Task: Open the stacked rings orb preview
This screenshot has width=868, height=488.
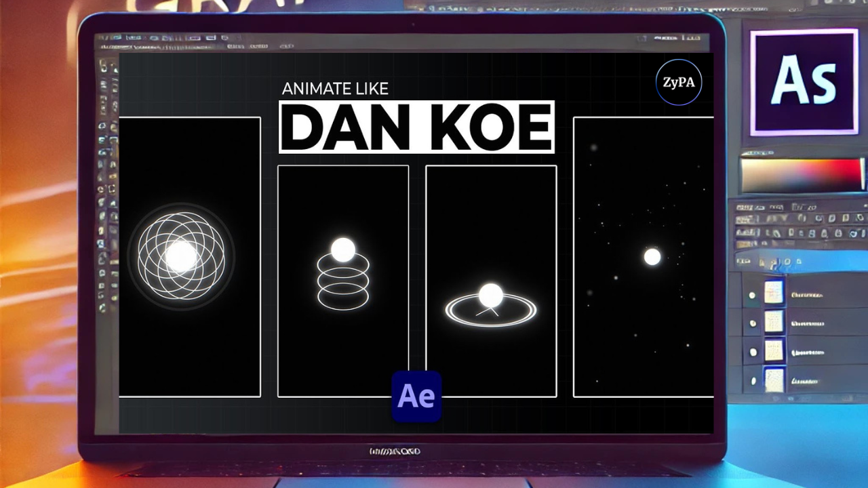Action: pyautogui.click(x=343, y=281)
